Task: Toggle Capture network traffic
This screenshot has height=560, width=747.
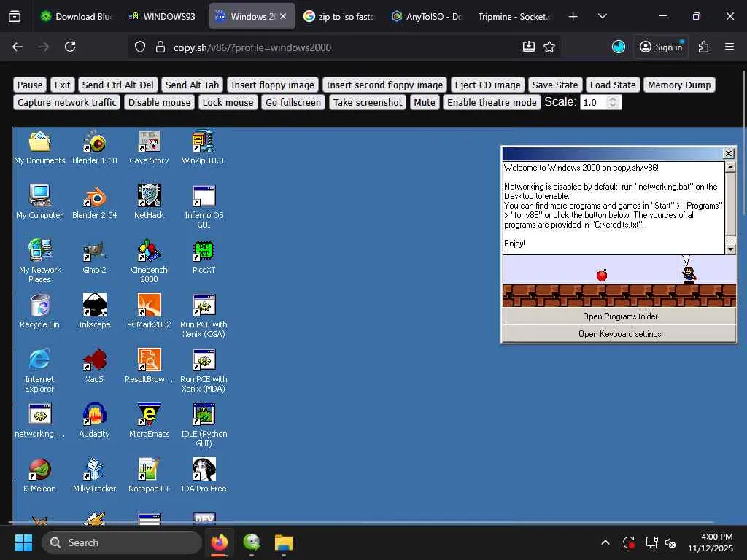Action: click(66, 102)
